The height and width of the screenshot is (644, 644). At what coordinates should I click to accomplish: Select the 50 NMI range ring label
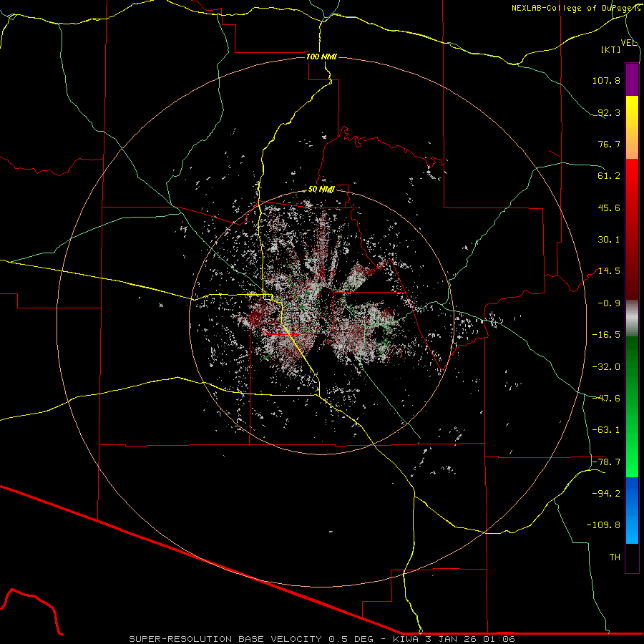pyautogui.click(x=321, y=190)
